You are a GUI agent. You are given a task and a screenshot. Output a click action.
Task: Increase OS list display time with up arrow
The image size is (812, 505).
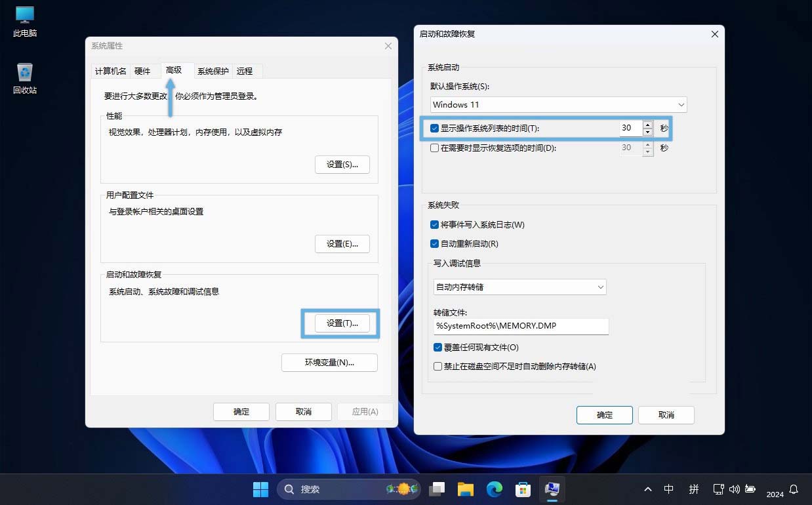pyautogui.click(x=648, y=125)
